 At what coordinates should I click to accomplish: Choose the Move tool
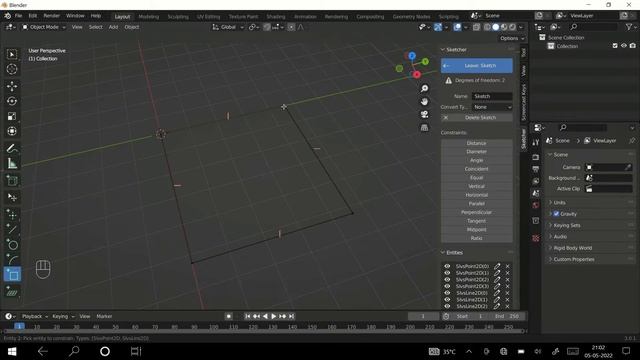point(12,86)
